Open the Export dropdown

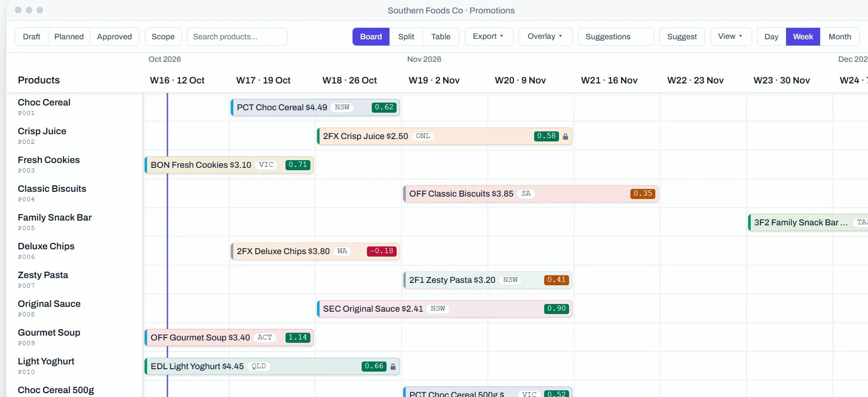[x=489, y=36]
